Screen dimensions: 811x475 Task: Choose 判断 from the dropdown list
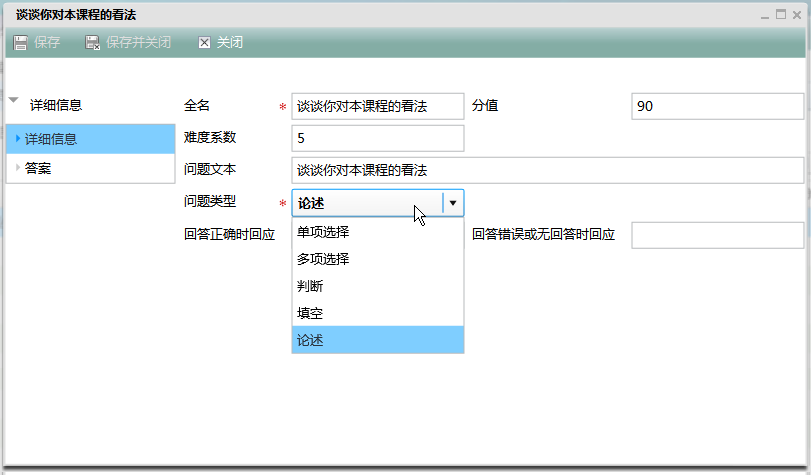click(x=378, y=286)
